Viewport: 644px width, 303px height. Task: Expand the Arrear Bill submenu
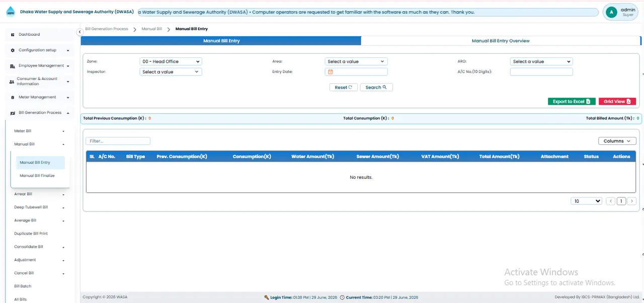click(x=63, y=194)
